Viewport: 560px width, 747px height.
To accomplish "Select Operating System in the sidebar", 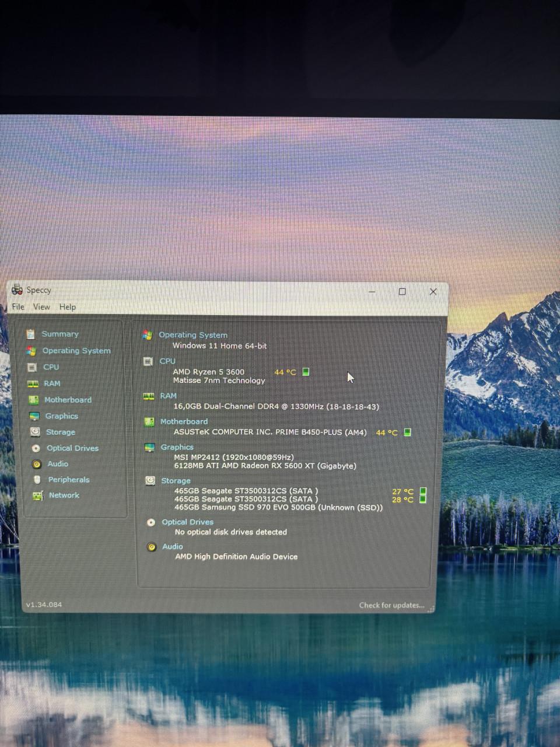I will point(76,351).
